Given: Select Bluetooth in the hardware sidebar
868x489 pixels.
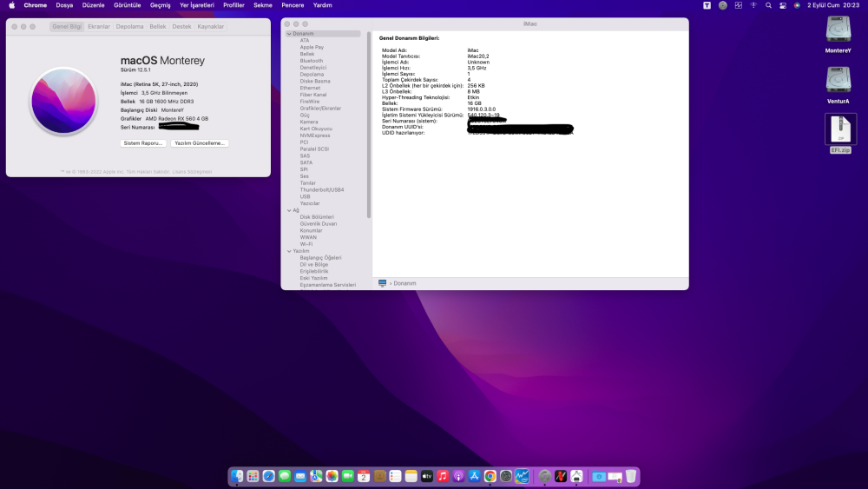Looking at the screenshot, I should [311, 61].
